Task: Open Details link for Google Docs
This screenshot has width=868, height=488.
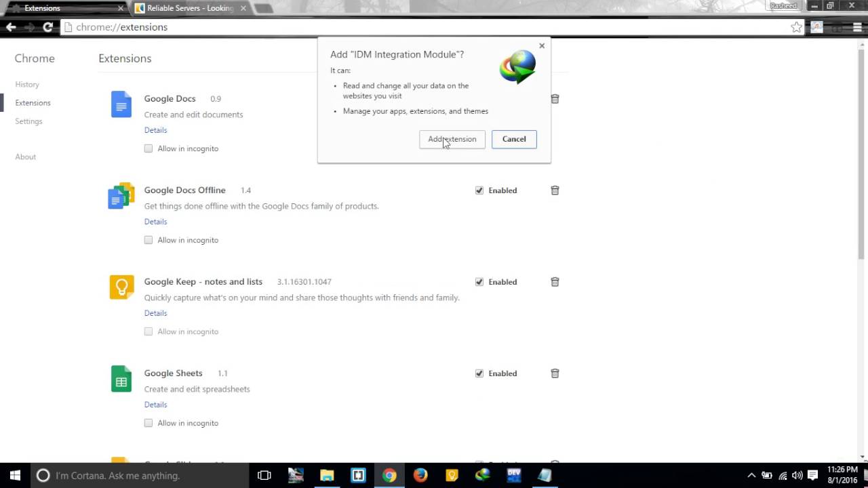Action: 155,130
